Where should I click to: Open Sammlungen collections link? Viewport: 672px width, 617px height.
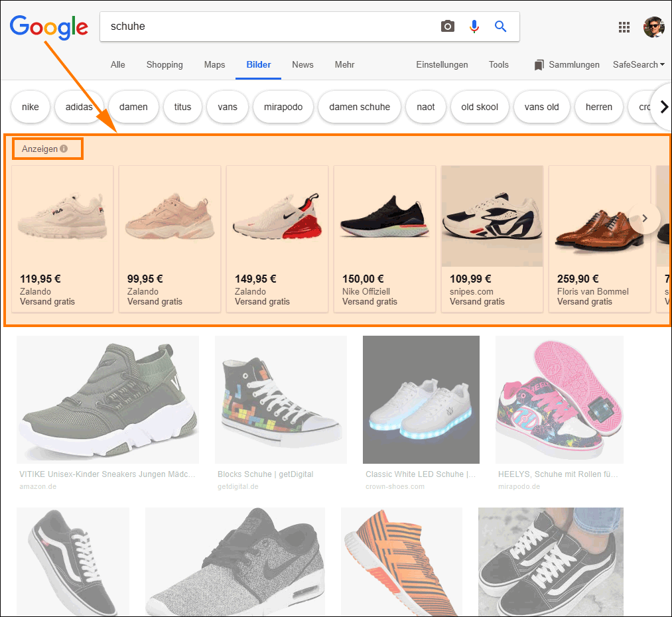574,65
